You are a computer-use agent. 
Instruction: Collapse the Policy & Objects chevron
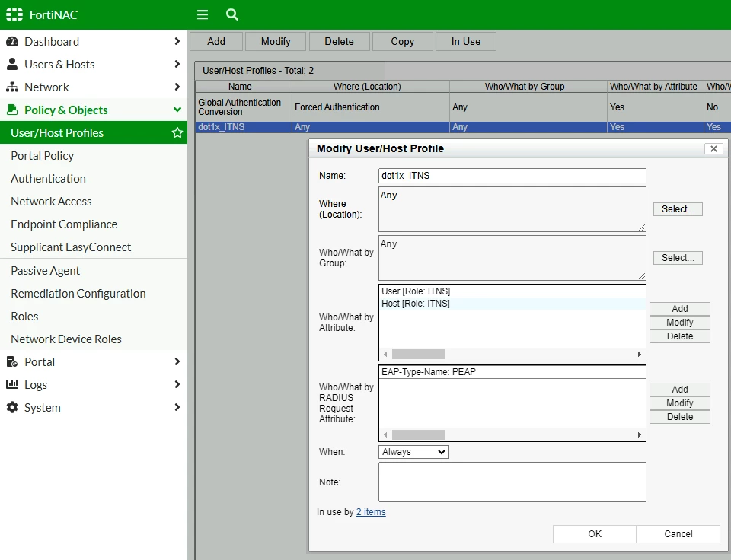click(177, 110)
